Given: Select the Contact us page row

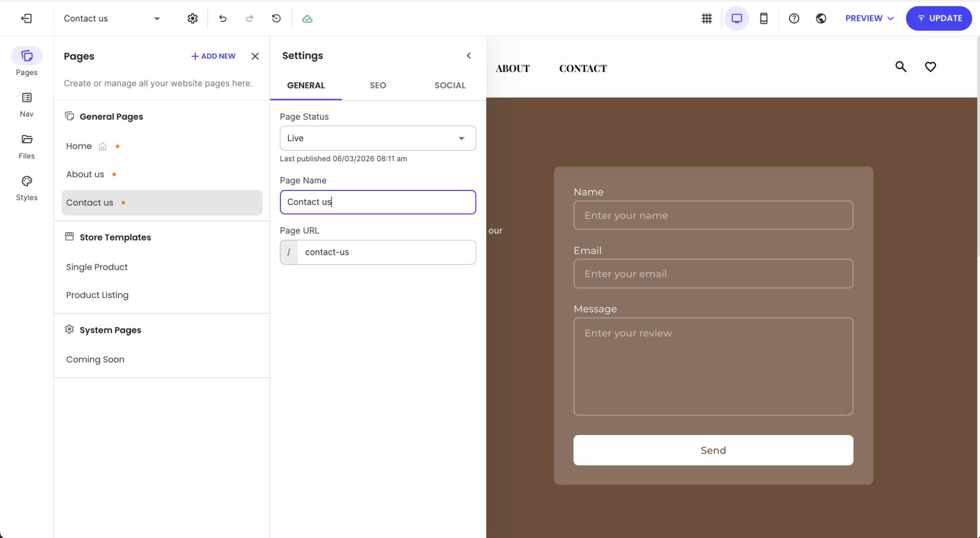Looking at the screenshot, I should [x=162, y=202].
